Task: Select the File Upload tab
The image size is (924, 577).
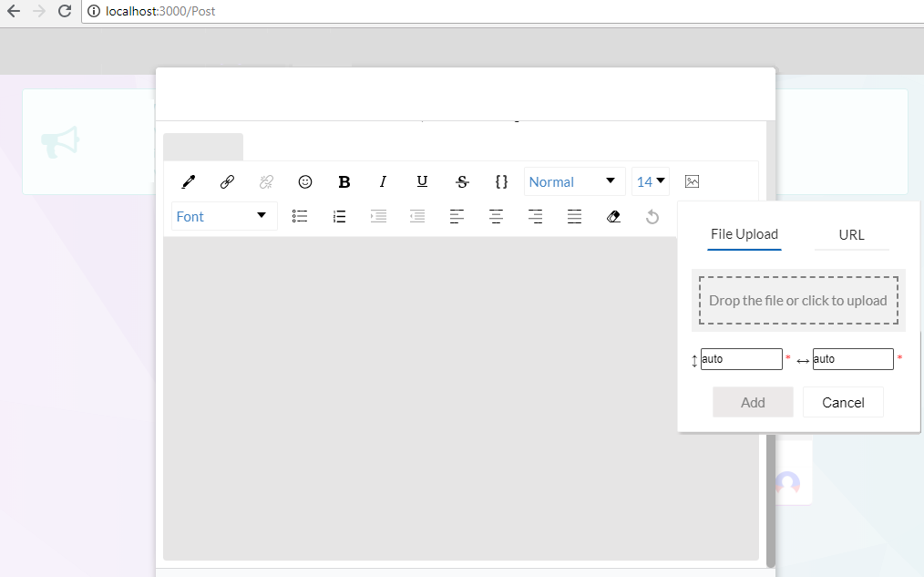Action: point(744,234)
